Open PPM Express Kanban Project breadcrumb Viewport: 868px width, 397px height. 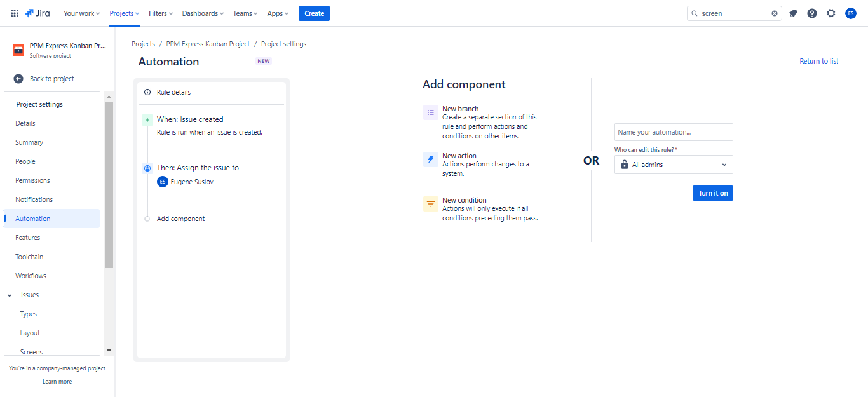(208, 44)
